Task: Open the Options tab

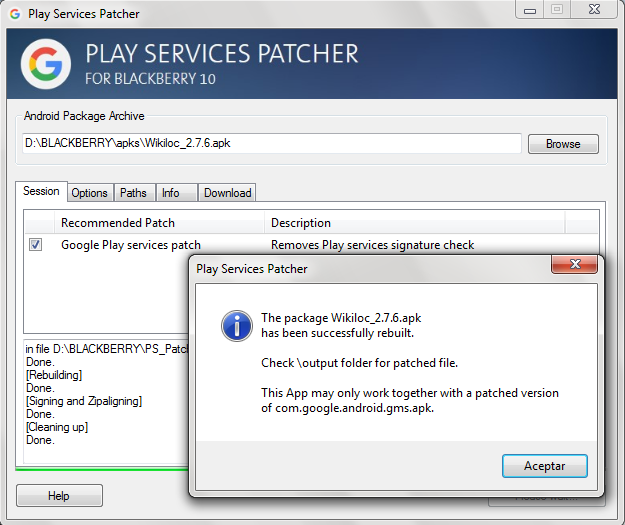Action: pos(90,193)
